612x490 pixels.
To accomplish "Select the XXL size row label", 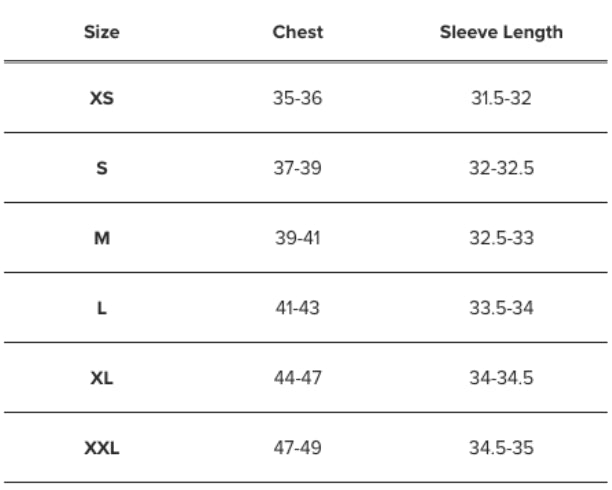I will pyautogui.click(x=102, y=447).
